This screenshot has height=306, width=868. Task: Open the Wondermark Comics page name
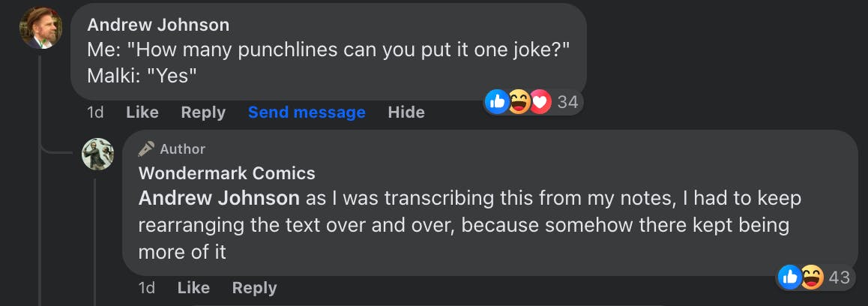(226, 173)
